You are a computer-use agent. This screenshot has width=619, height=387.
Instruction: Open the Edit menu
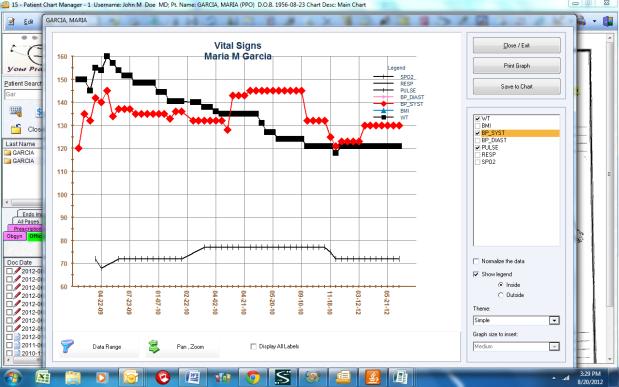28,22
